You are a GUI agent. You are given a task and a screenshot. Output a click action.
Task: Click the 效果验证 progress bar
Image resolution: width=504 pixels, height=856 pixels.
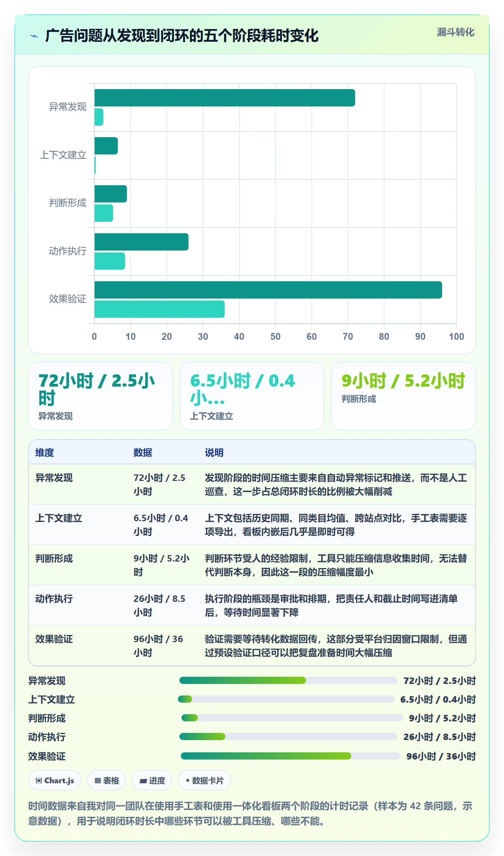(x=290, y=756)
